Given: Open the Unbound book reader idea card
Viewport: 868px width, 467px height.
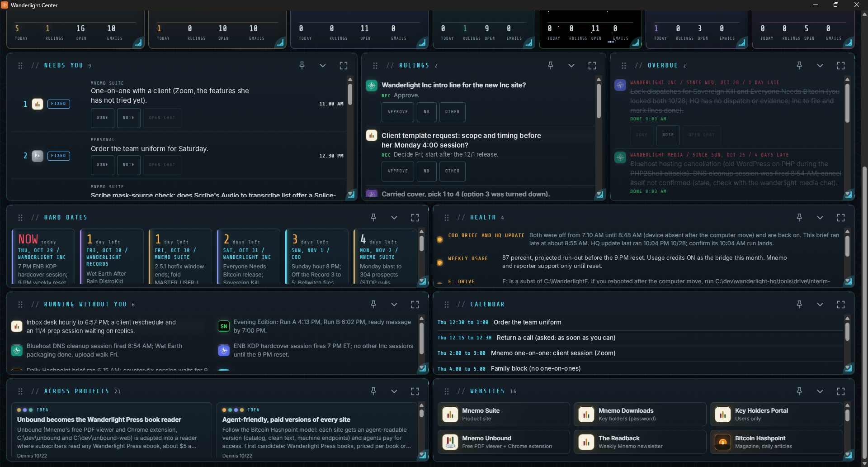Looking at the screenshot, I should pyautogui.click(x=112, y=431).
